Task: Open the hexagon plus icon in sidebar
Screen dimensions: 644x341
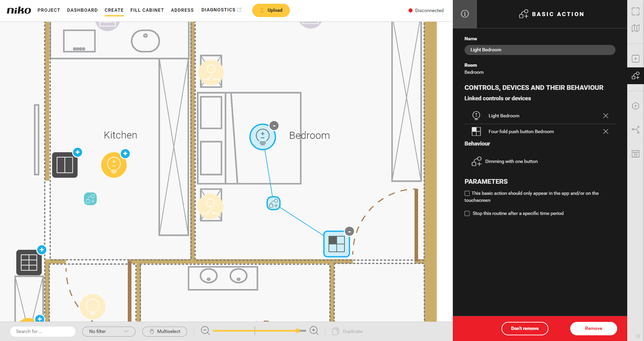Action: pos(635,106)
